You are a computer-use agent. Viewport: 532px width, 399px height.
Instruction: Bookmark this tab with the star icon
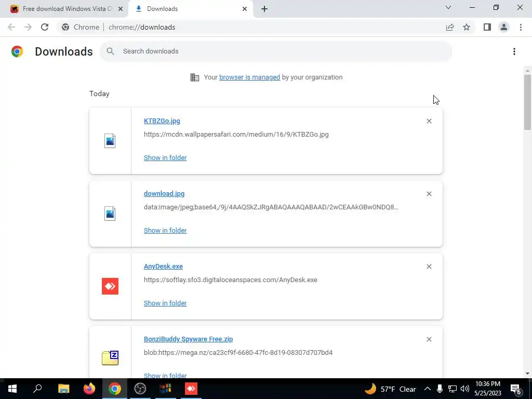[x=467, y=27]
